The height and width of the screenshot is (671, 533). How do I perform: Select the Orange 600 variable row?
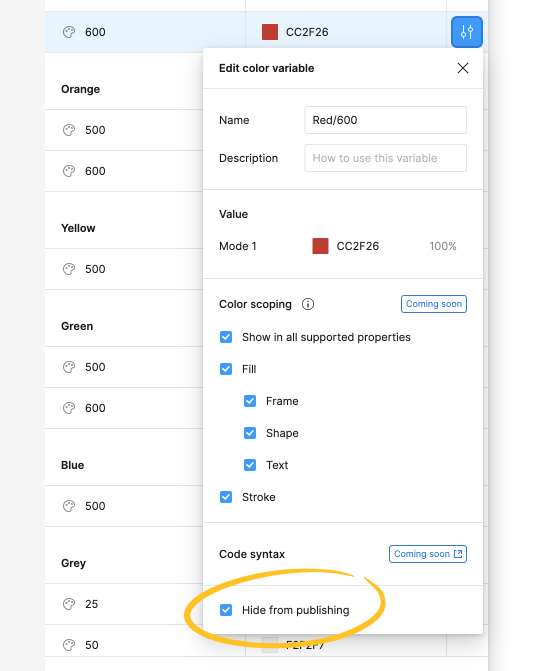[x=124, y=171]
